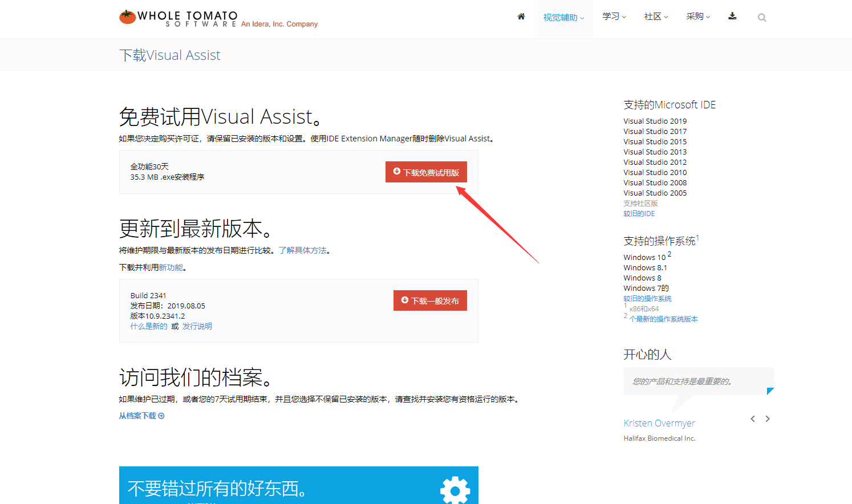Screen dimensions: 852x504
Task: Click the white gear icon in blue banner
Action: (x=455, y=490)
